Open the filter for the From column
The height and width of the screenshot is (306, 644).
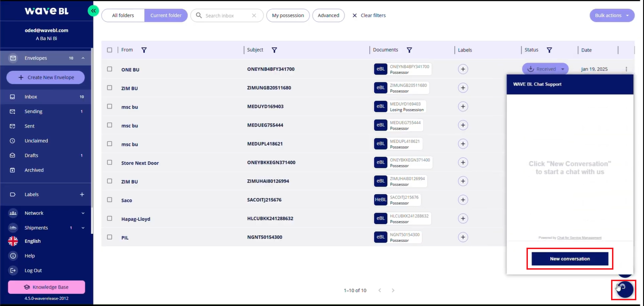pos(144,50)
